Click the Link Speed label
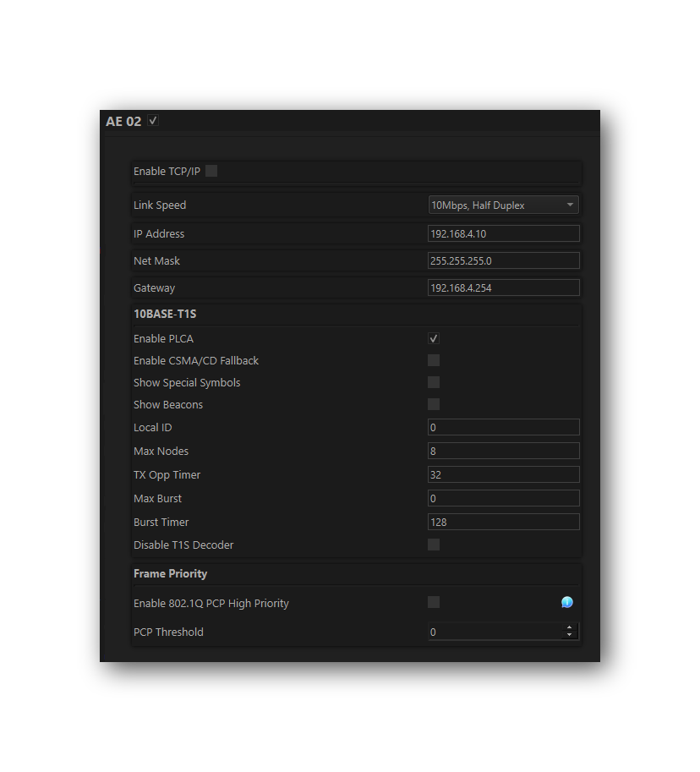 point(160,205)
